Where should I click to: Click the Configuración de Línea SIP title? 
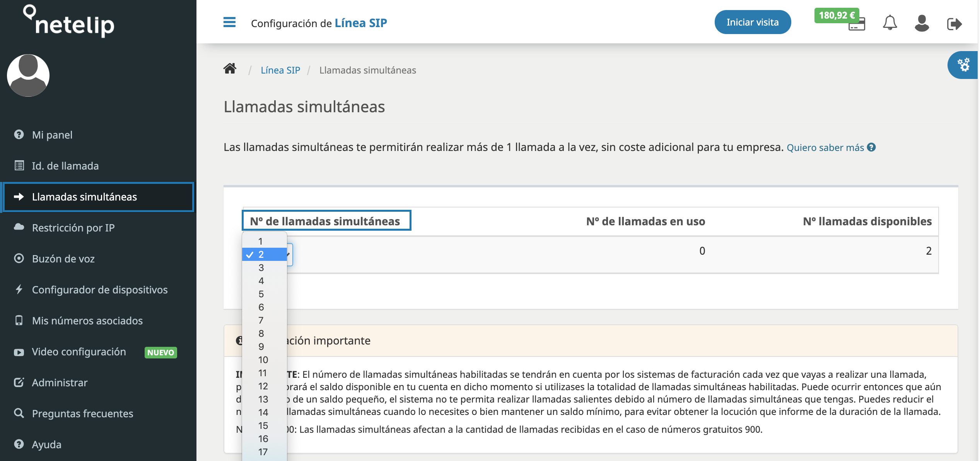tap(319, 23)
